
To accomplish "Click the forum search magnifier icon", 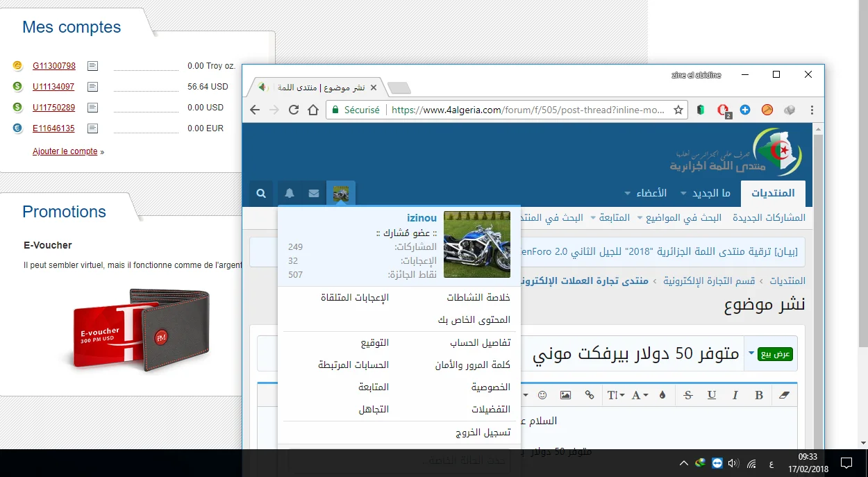I will [x=261, y=194].
